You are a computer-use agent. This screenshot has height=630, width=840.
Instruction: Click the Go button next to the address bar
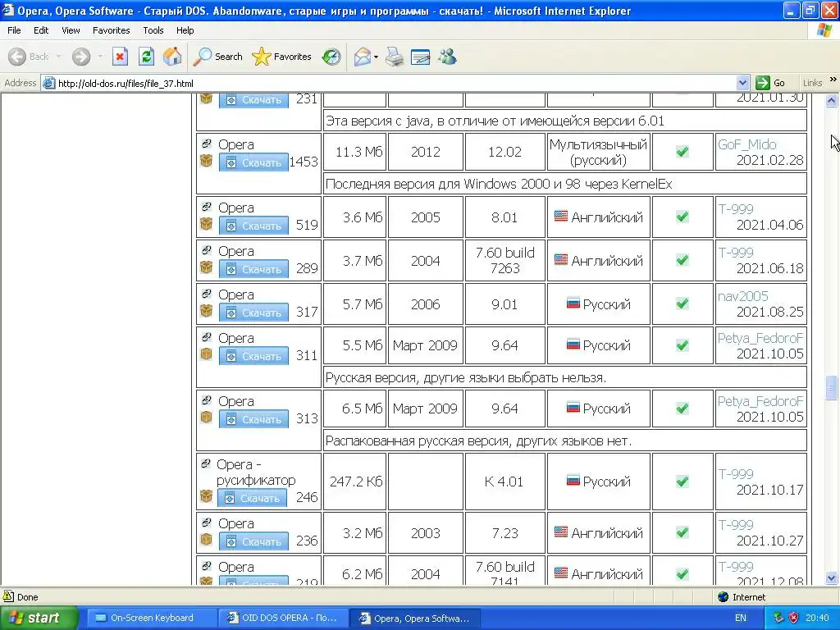pyautogui.click(x=770, y=83)
